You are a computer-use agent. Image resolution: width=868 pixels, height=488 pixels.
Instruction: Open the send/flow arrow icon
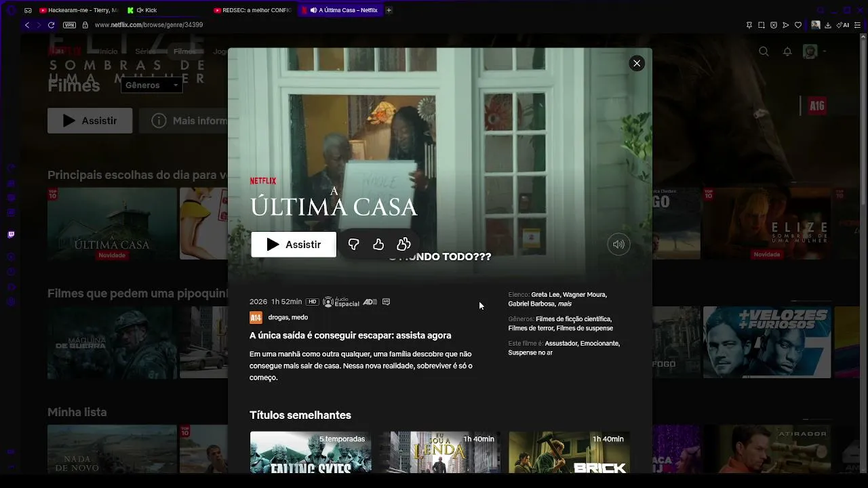click(x=786, y=25)
